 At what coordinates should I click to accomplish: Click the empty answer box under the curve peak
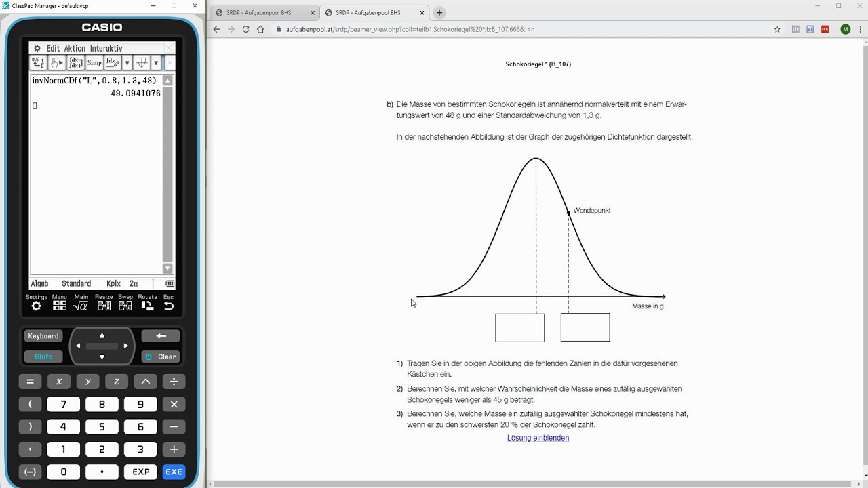pos(519,327)
